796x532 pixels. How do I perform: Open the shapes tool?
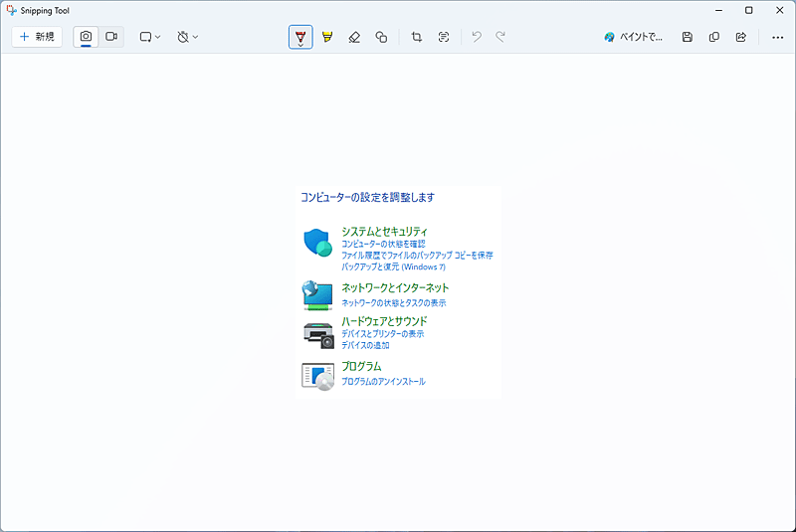pos(381,37)
